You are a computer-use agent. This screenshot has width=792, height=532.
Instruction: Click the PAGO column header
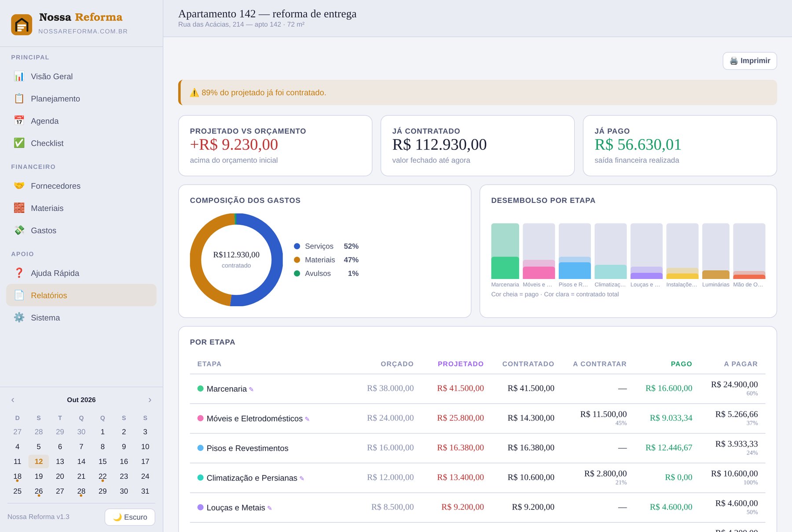[682, 364]
